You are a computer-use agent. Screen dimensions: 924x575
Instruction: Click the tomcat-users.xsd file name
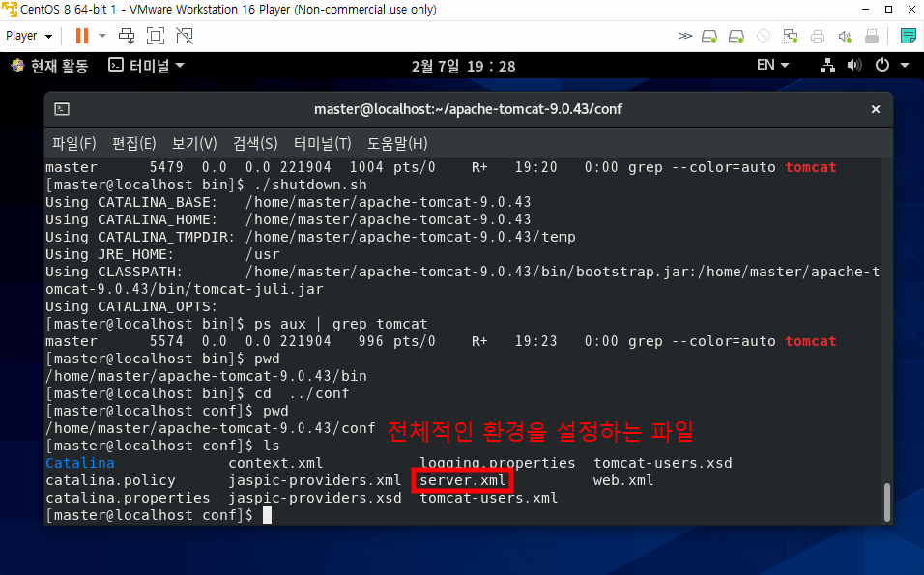click(x=663, y=463)
